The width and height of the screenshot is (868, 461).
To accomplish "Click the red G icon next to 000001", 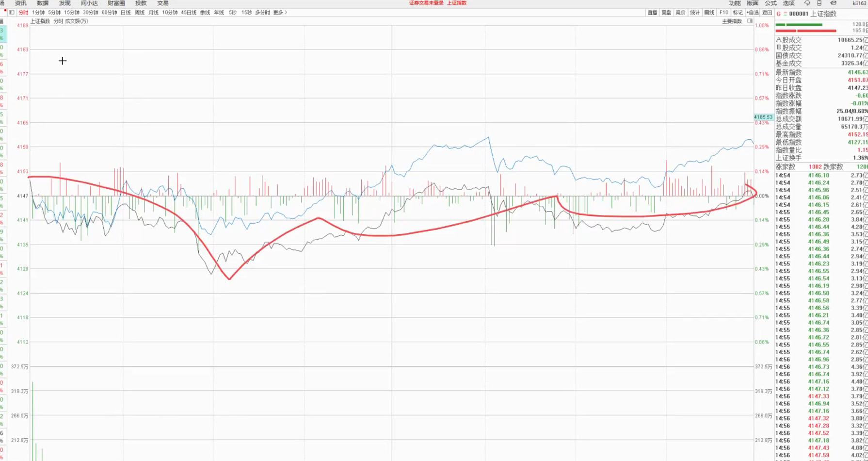I will 778,14.
